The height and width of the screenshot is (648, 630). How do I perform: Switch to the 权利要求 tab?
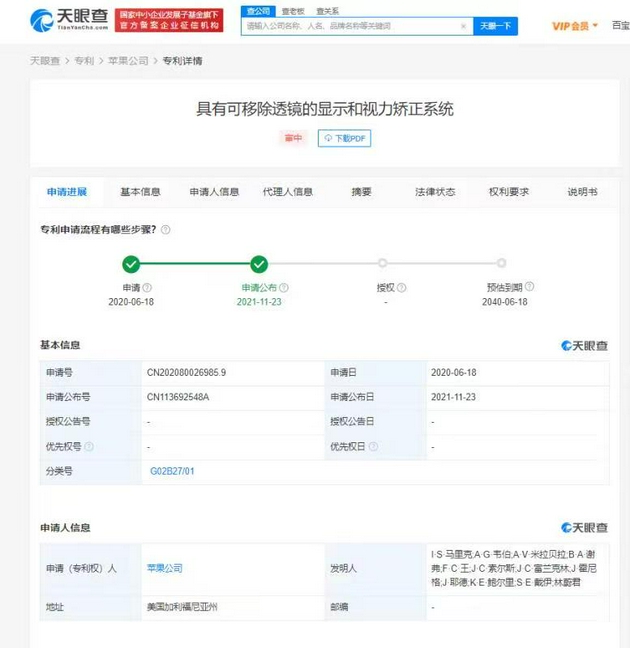(x=509, y=192)
